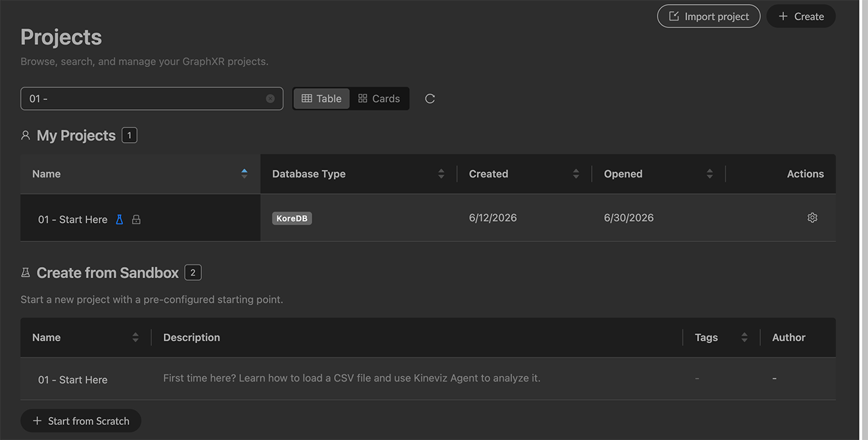The image size is (868, 440).
Task: Sort projects by Opened date
Action: click(710, 174)
